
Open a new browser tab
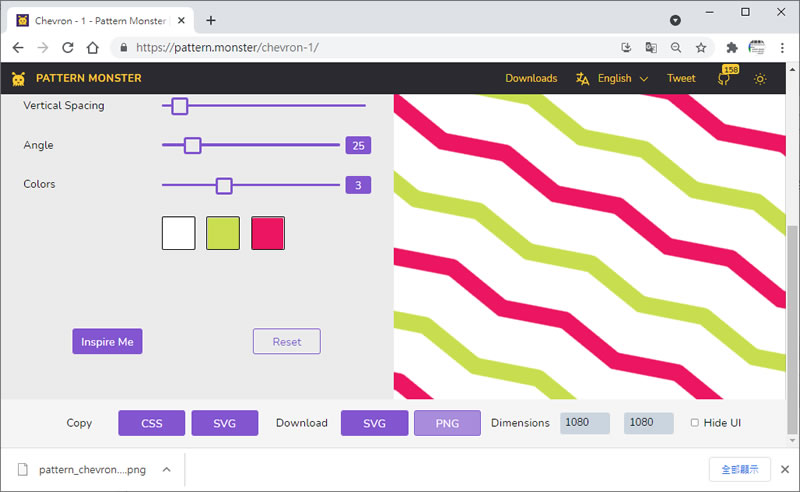pyautogui.click(x=211, y=20)
